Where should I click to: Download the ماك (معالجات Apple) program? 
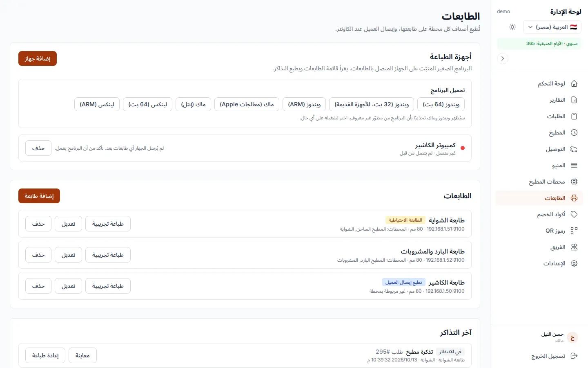(247, 104)
